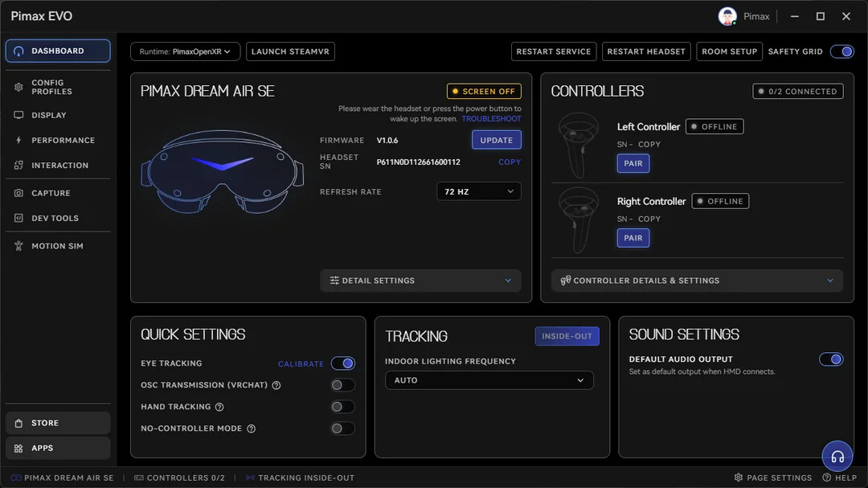The width and height of the screenshot is (868, 488).
Task: Click the 0/2 Connected badge
Action: (x=798, y=92)
